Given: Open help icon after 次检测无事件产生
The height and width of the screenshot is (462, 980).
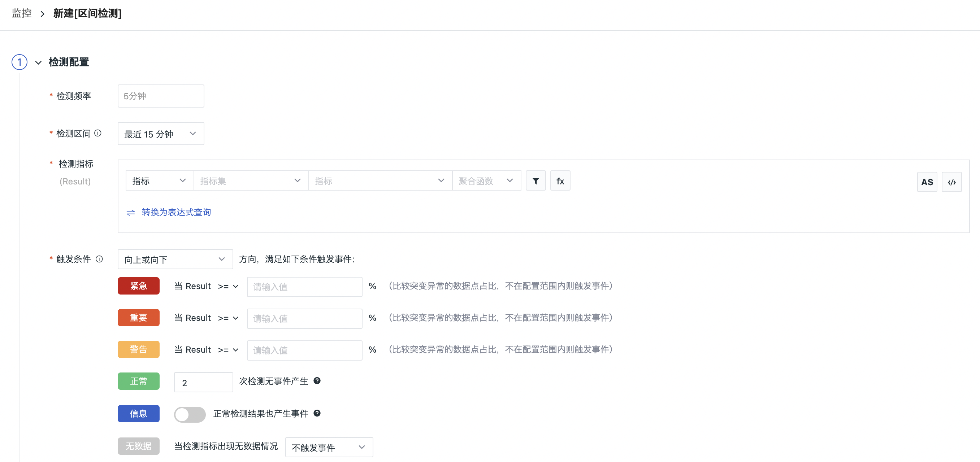Looking at the screenshot, I should [317, 381].
